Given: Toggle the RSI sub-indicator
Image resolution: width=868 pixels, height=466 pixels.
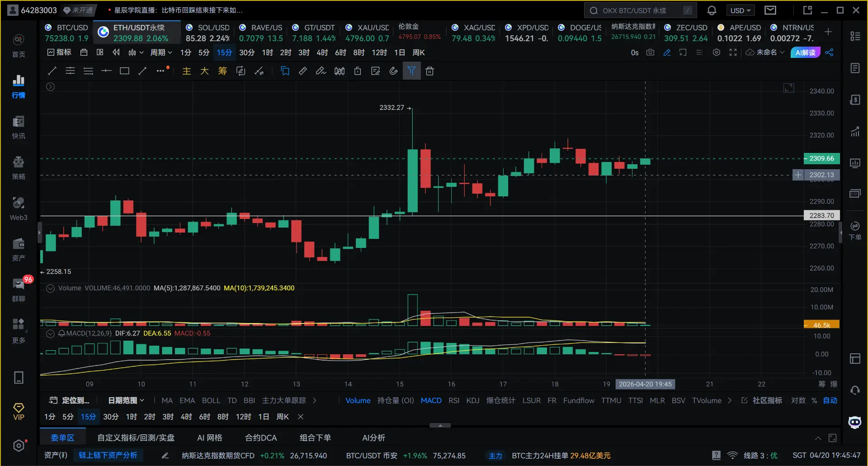Looking at the screenshot, I should click(x=454, y=400).
